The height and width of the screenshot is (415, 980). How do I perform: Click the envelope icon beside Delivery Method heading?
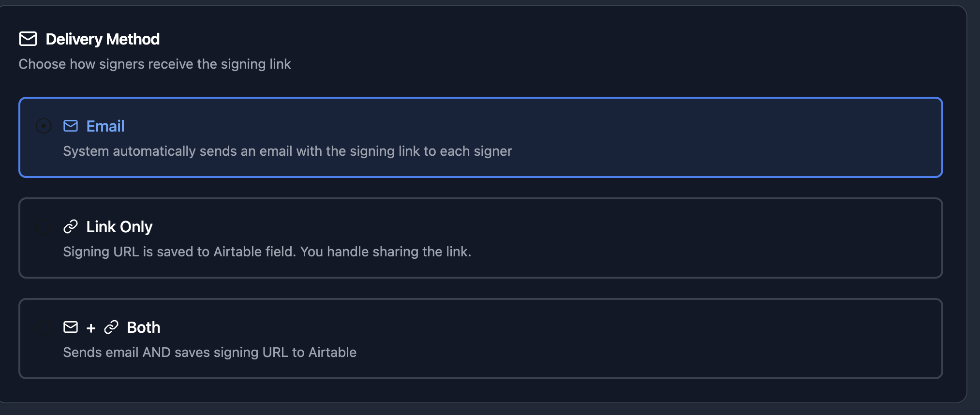(28, 39)
